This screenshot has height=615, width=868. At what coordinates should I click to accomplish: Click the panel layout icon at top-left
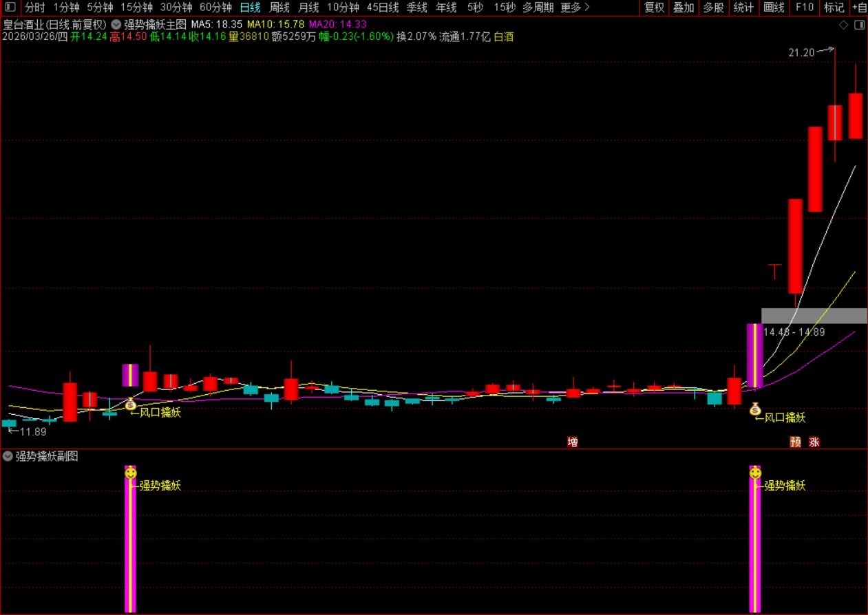coord(10,8)
